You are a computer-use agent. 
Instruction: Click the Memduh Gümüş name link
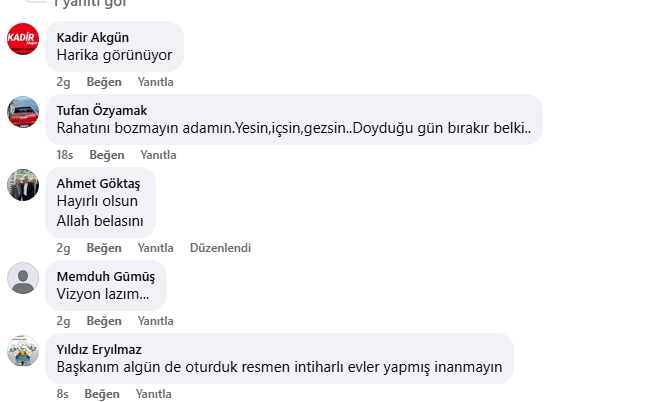105,277
